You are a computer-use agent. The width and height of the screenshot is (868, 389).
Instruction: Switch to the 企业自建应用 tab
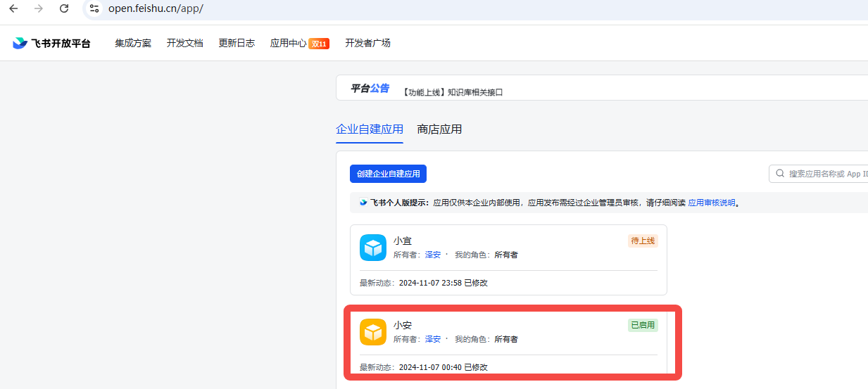point(370,129)
